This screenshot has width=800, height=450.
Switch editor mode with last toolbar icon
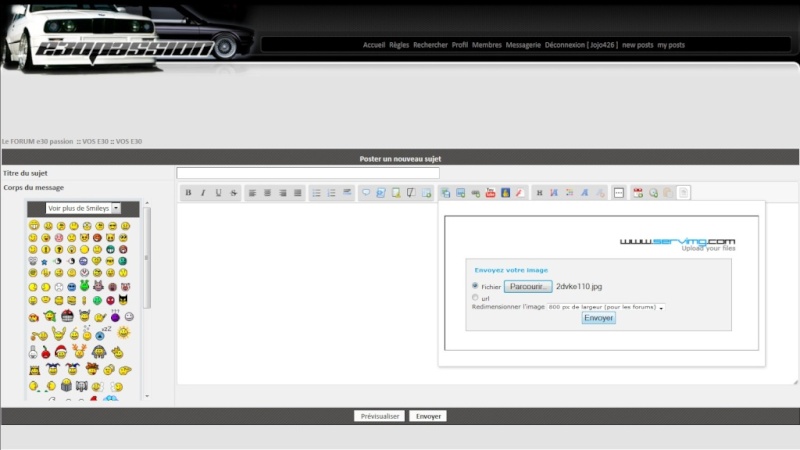(683, 192)
